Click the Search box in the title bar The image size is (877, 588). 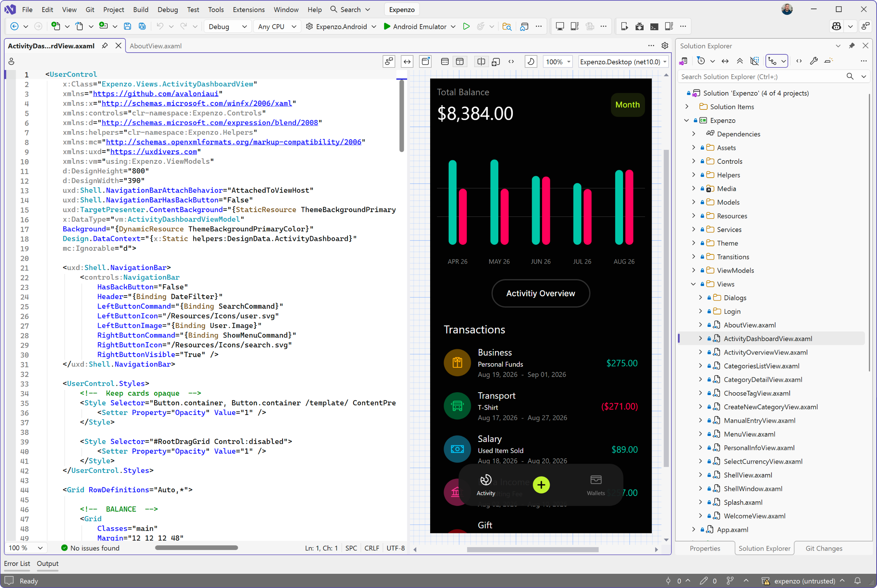point(351,9)
